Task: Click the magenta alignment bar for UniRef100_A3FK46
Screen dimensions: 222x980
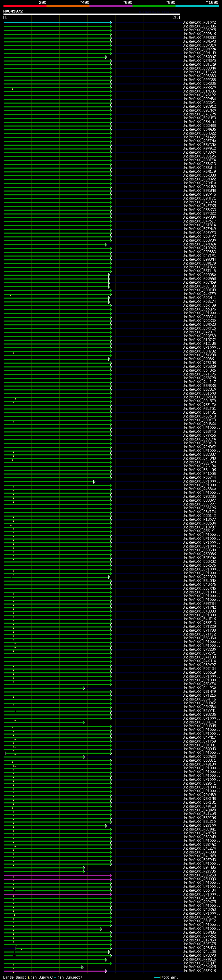Action: click(x=55, y=971)
